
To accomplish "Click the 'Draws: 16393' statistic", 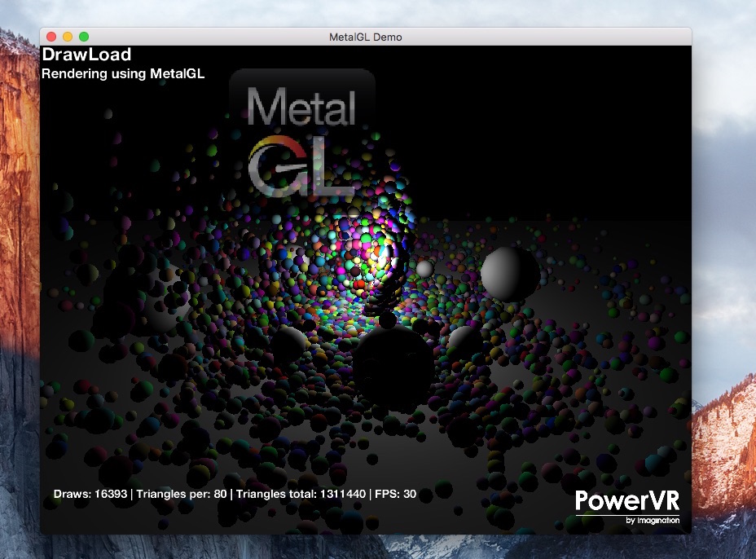I will (x=90, y=494).
